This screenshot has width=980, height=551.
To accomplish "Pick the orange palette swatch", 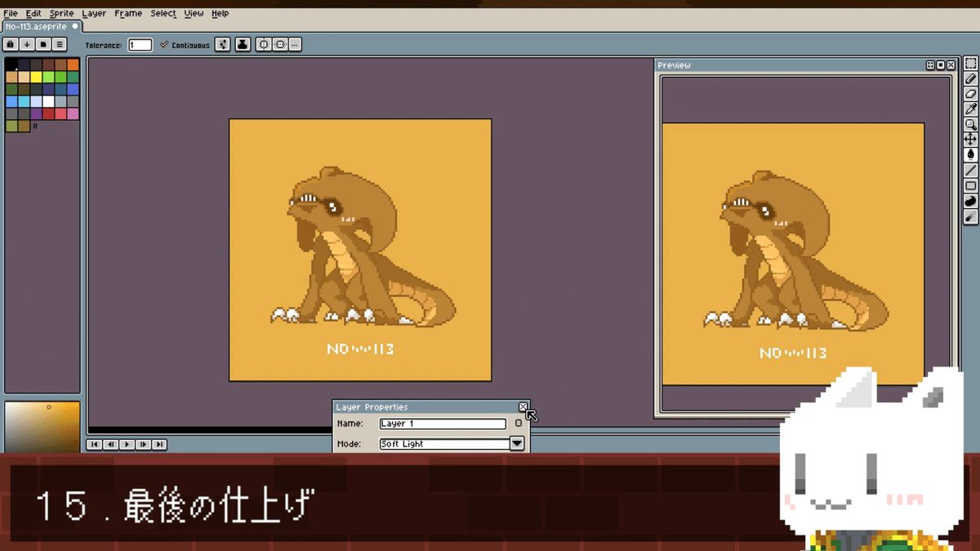I will (73, 64).
